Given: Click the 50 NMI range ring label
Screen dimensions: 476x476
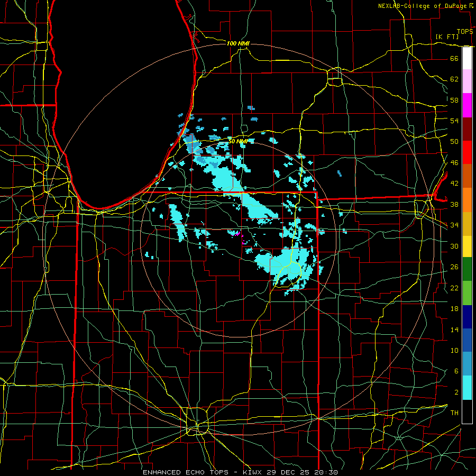Looking at the screenshot, I should (x=237, y=141).
